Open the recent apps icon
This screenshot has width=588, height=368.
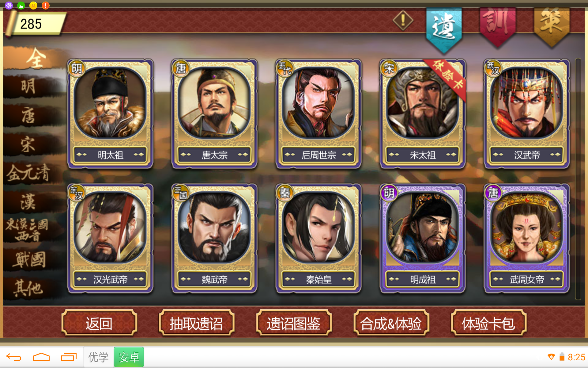coord(69,357)
